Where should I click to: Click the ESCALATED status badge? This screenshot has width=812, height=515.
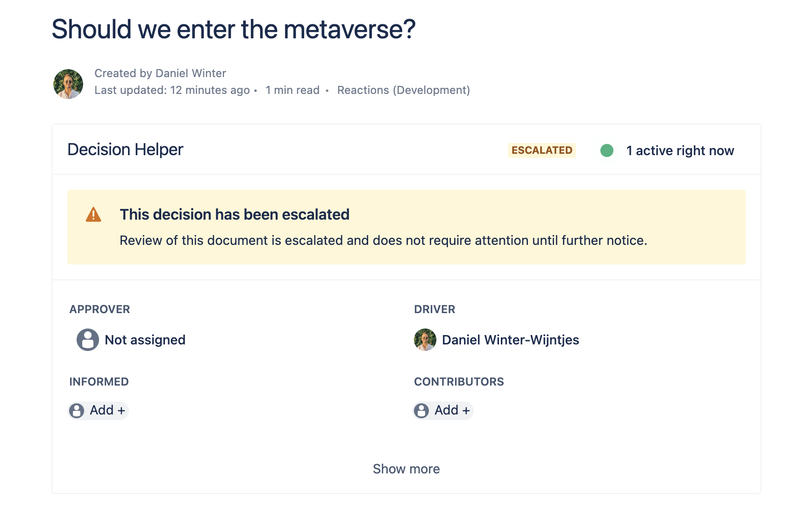click(541, 150)
